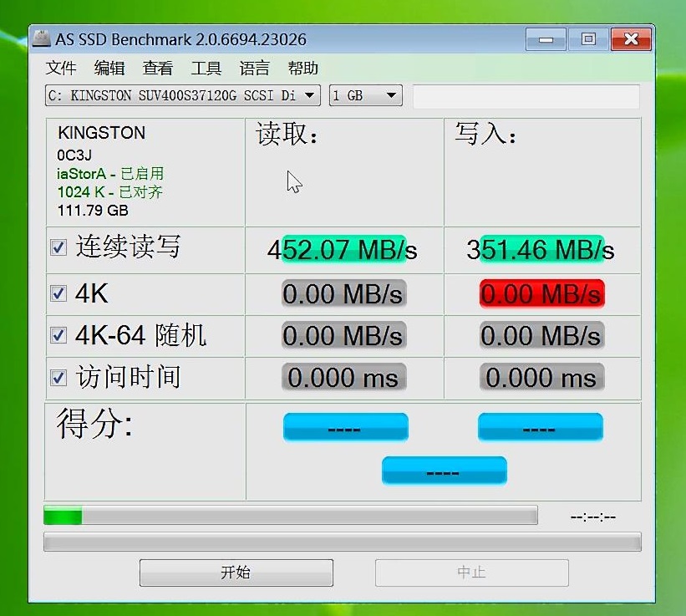Click the 452.07 MB/s sequential read result
686x616 pixels.
tap(345, 249)
